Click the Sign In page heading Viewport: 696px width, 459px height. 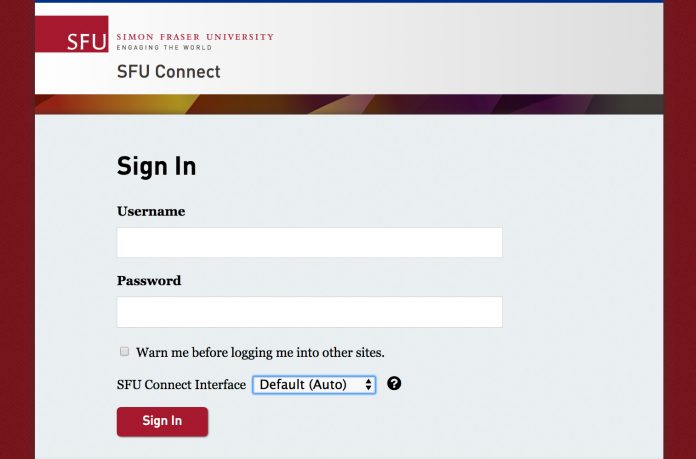pos(156,166)
